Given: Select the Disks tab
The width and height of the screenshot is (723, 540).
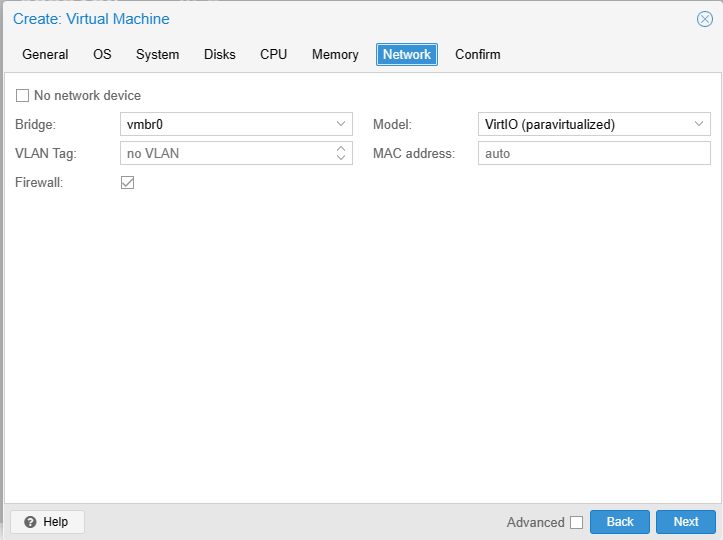Looking at the screenshot, I should pyautogui.click(x=219, y=54).
